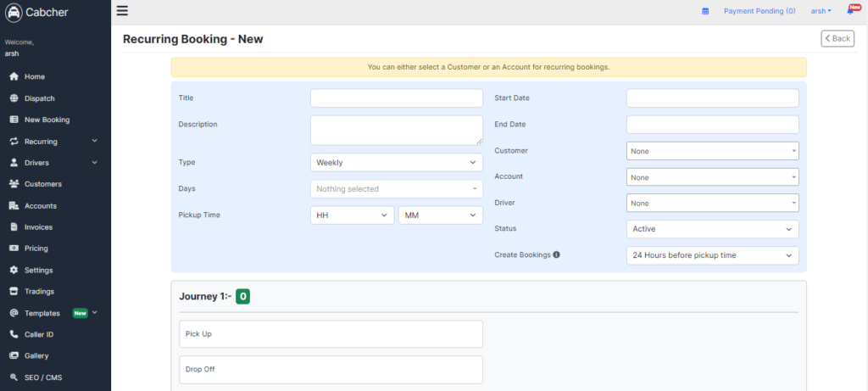This screenshot has width=868, height=391.
Task: Open the Days multi-select dropdown
Action: pyautogui.click(x=397, y=189)
